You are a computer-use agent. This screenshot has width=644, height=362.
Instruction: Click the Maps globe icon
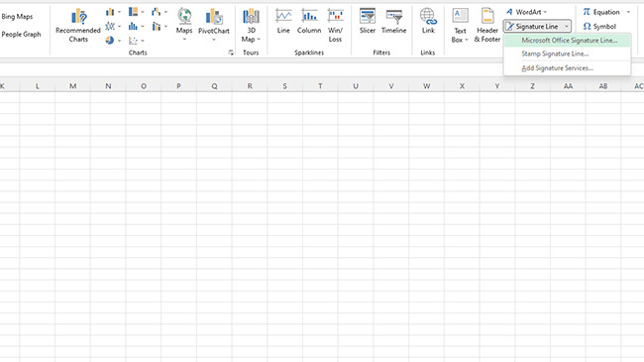click(x=184, y=17)
